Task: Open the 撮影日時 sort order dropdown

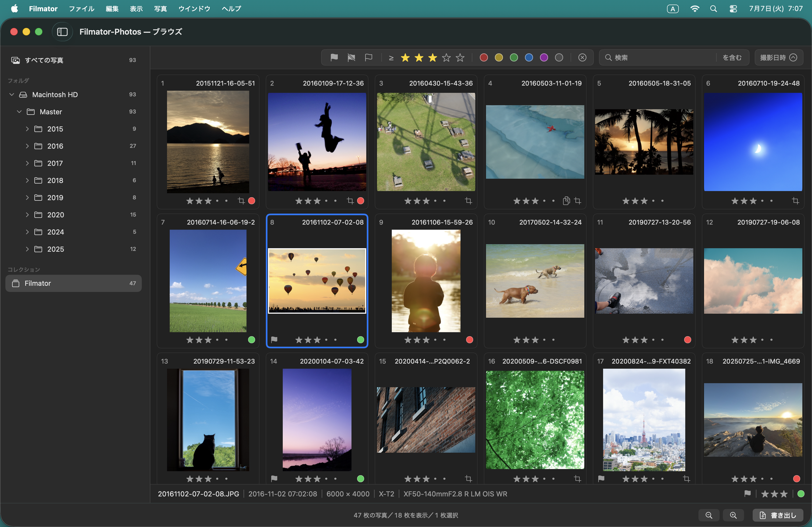Action: (x=778, y=57)
